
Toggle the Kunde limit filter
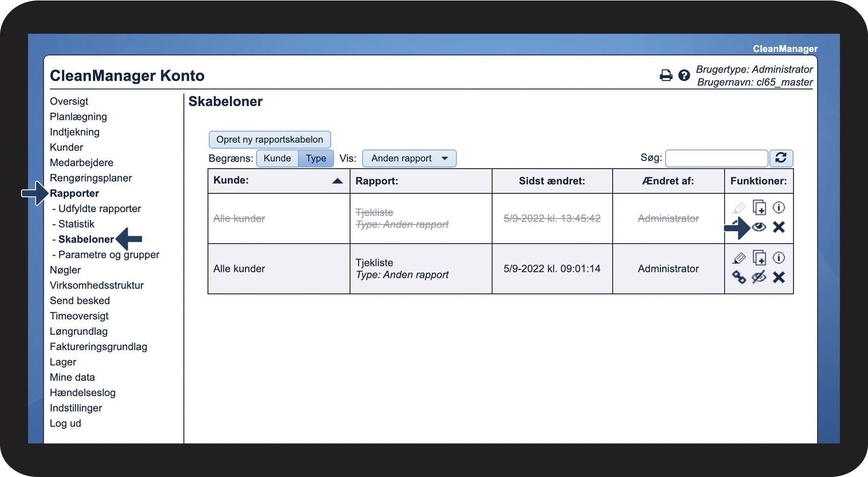(x=277, y=158)
